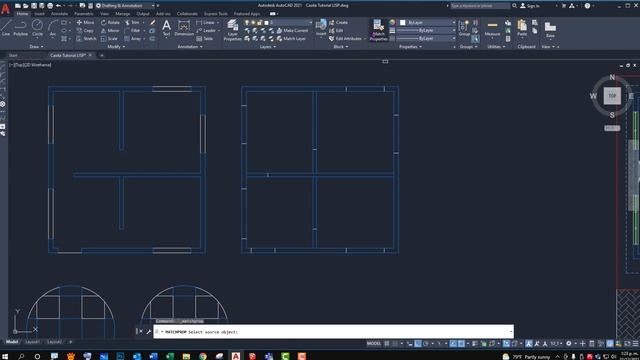Open the linetype ByLayer dropdown
Screen dimensions: 640x360
[x=426, y=38]
